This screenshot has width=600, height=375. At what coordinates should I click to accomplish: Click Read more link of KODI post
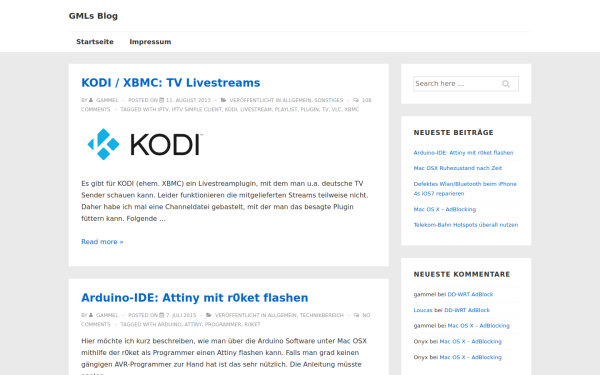coord(102,242)
